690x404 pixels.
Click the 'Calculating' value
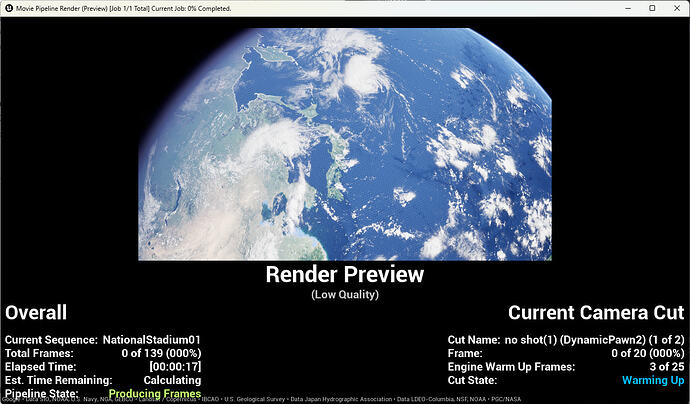[x=172, y=380]
